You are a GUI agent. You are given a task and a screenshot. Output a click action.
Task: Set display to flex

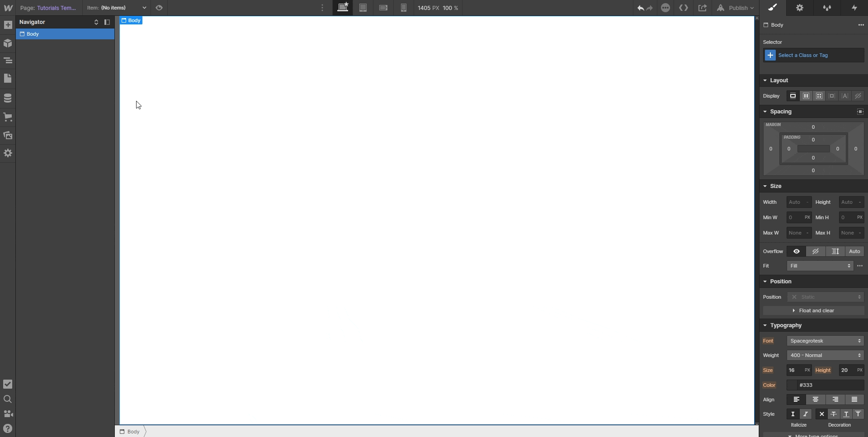(806, 96)
